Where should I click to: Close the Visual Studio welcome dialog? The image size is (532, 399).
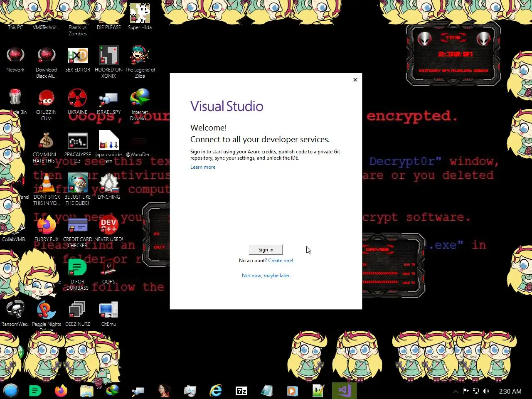coord(355,80)
